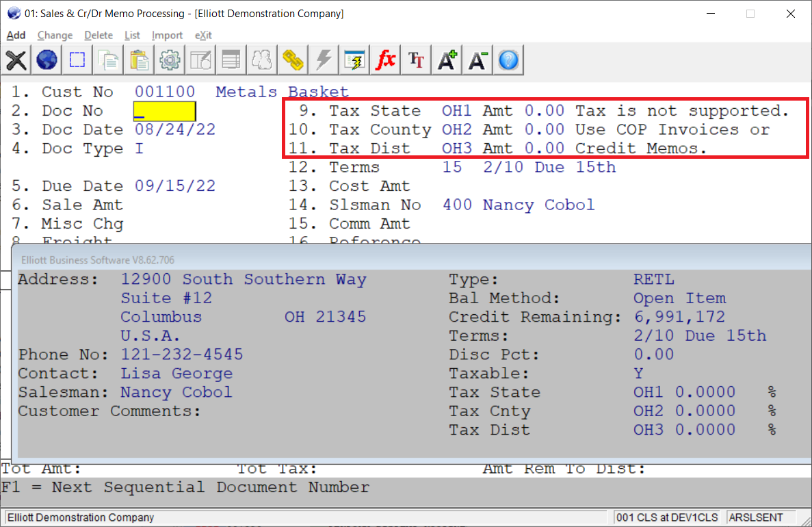Image resolution: width=812 pixels, height=527 pixels.
Task: Minimize the Sales & Cr/Dr Memo Processing window
Action: 711,14
